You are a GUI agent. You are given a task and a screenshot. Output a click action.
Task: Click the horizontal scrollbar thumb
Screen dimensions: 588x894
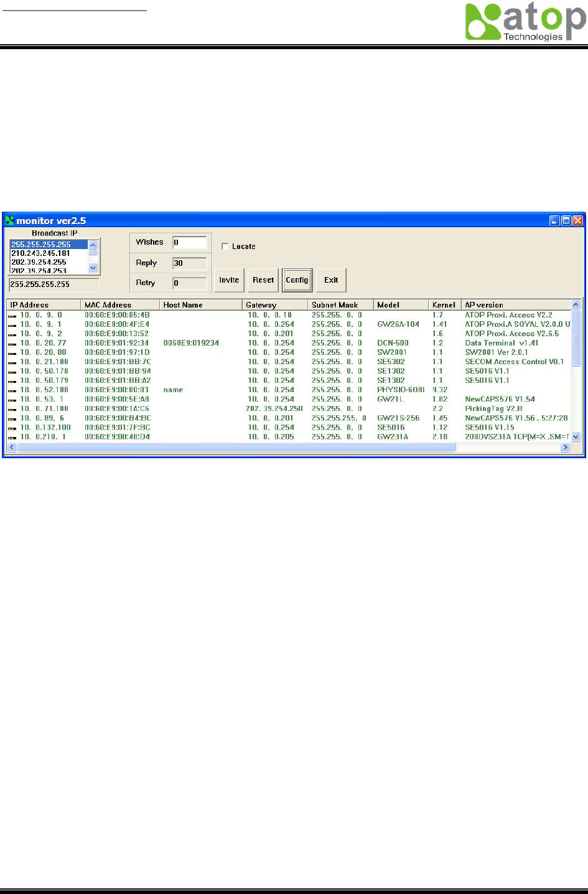(236, 448)
